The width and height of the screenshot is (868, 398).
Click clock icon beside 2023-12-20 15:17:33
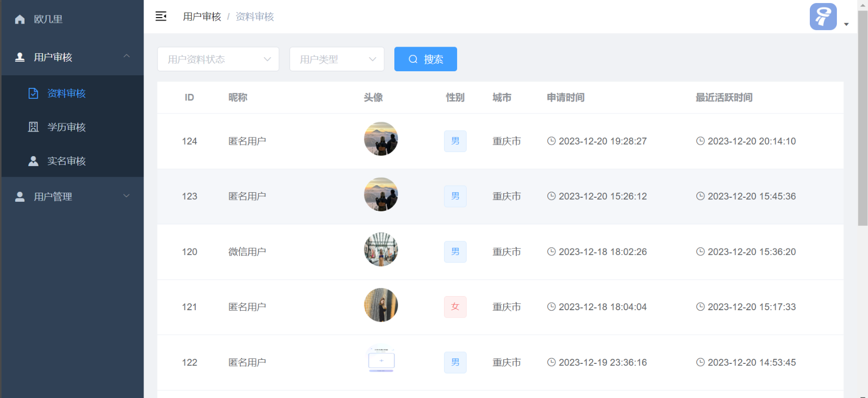(700, 307)
